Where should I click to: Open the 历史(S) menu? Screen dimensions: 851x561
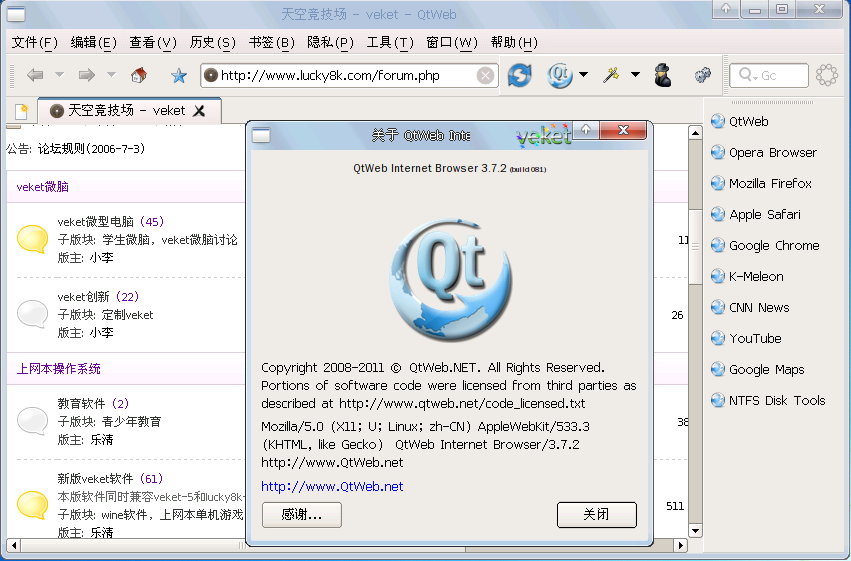(212, 42)
